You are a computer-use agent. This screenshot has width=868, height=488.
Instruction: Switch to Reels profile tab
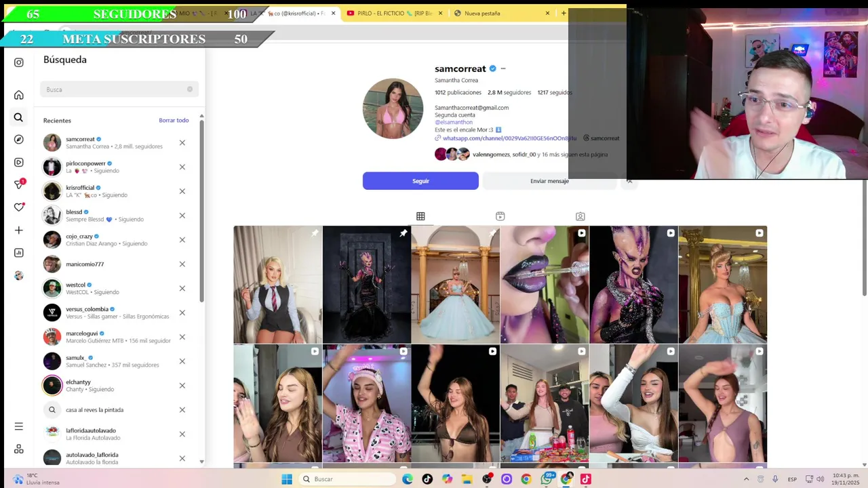(x=500, y=216)
